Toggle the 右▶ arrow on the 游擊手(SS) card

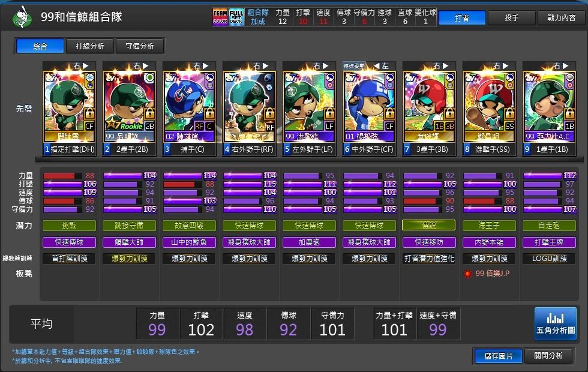pyautogui.click(x=500, y=65)
